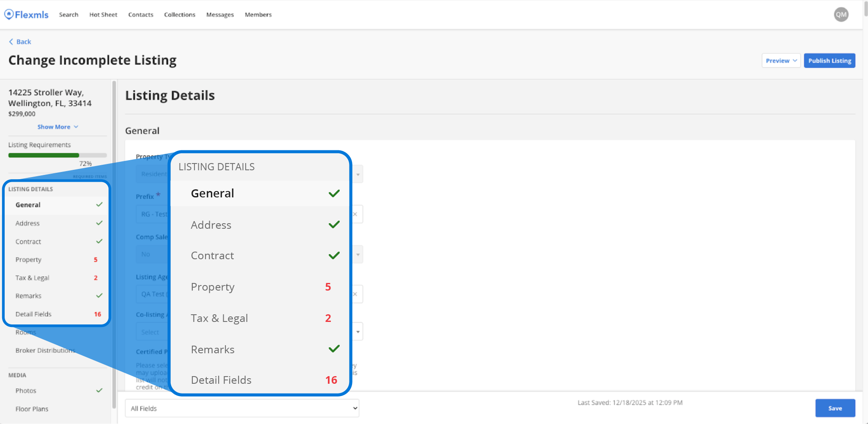
Task: Clear the Listing Agent field using its X
Action: tap(355, 294)
